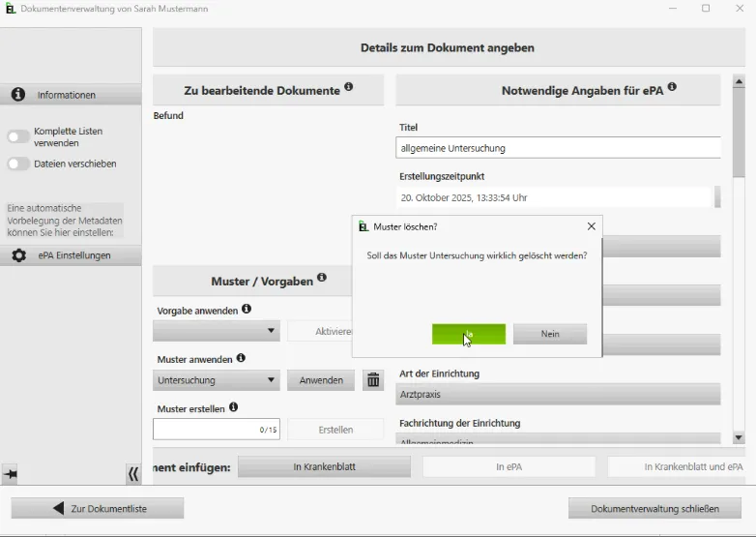Open the Art der Einrichtung Arztpraxis field
This screenshot has width=756, height=537.
[x=559, y=395]
